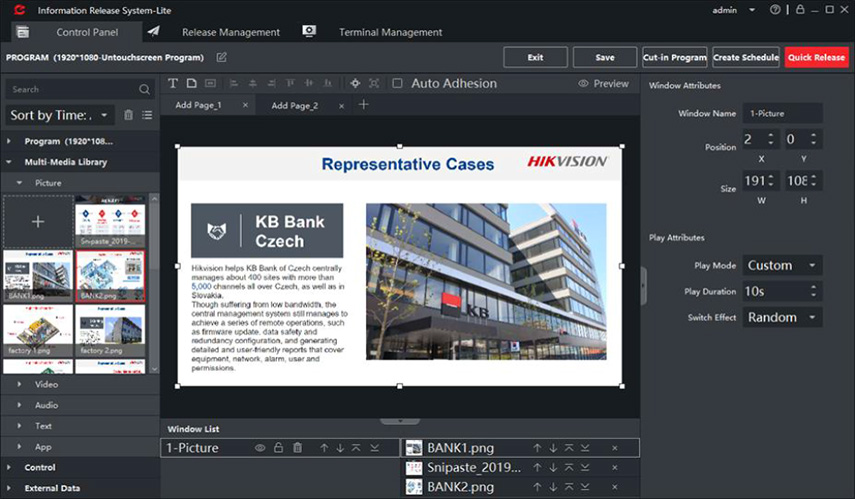Open the Play Mode Custom dropdown
The height and width of the screenshot is (499, 855).
click(782, 266)
